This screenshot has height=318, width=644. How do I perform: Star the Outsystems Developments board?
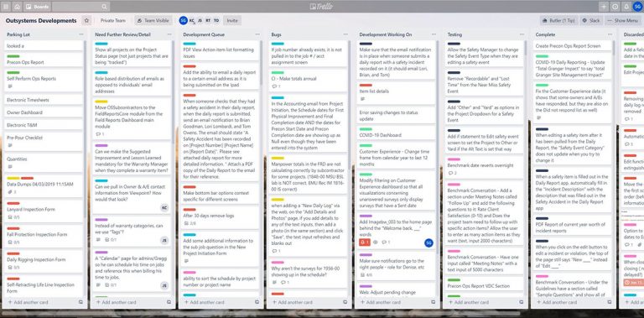[x=86, y=20]
